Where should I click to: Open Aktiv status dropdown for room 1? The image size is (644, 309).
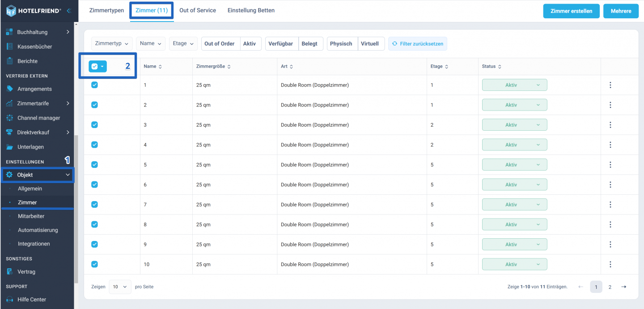pyautogui.click(x=514, y=85)
